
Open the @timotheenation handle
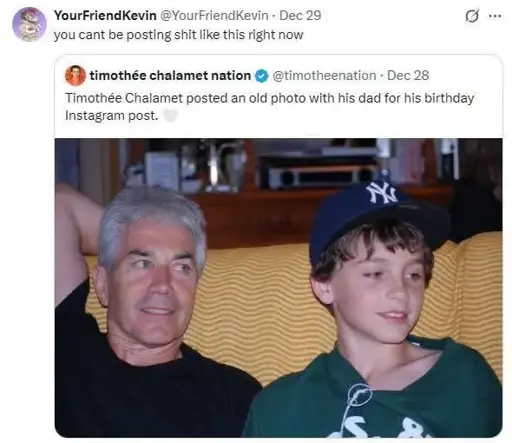(324, 76)
